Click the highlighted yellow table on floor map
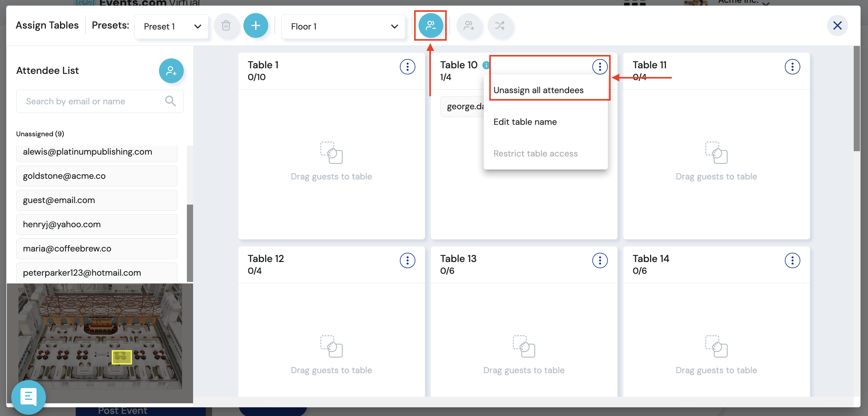 click(122, 357)
